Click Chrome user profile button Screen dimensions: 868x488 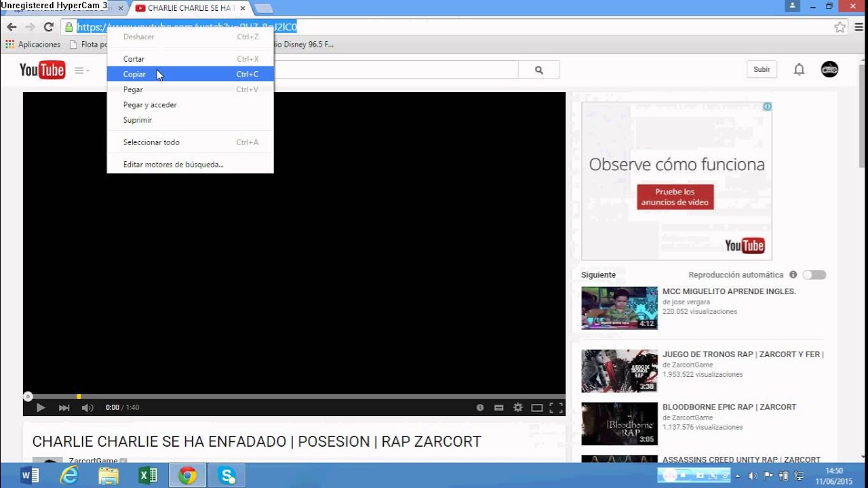coord(792,6)
